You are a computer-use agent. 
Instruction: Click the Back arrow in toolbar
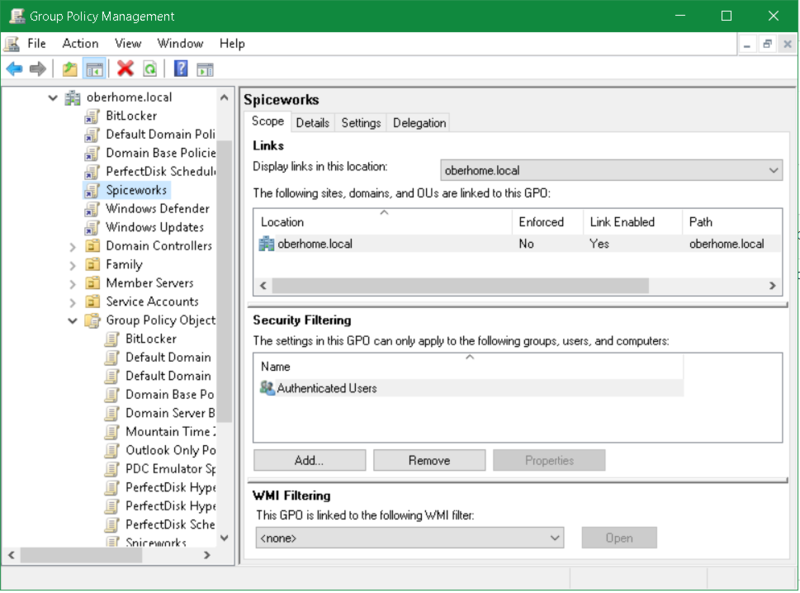click(14, 69)
